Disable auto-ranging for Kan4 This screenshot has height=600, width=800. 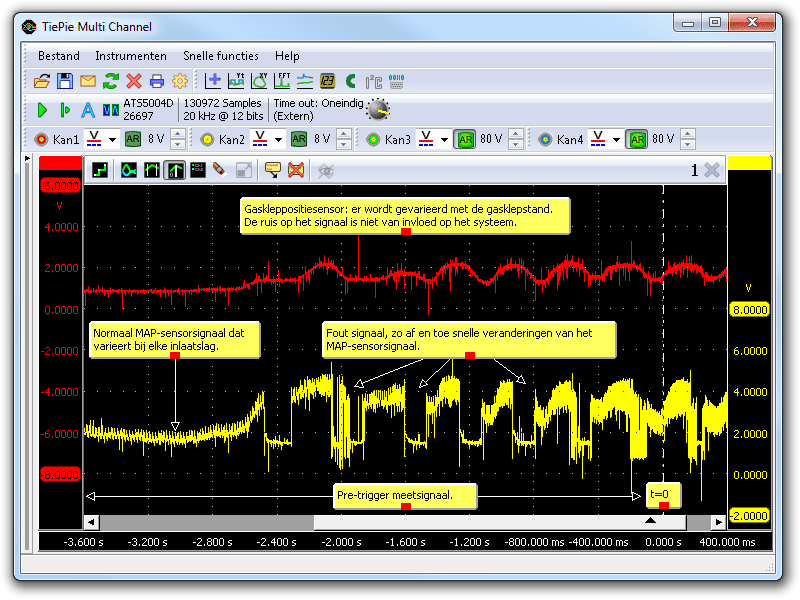pyautogui.click(x=637, y=139)
